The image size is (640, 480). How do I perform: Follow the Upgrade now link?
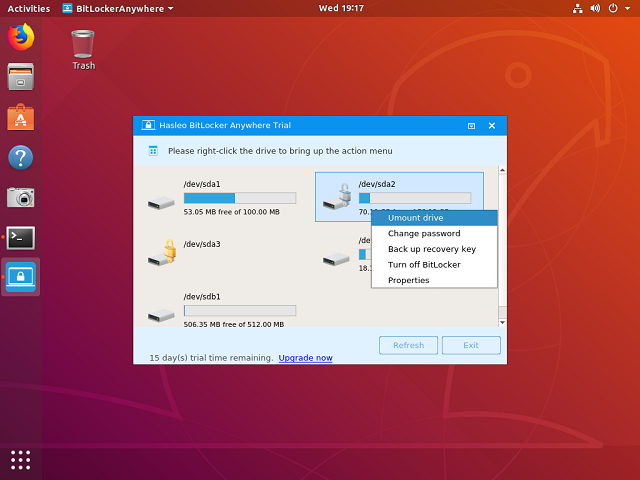click(x=305, y=358)
